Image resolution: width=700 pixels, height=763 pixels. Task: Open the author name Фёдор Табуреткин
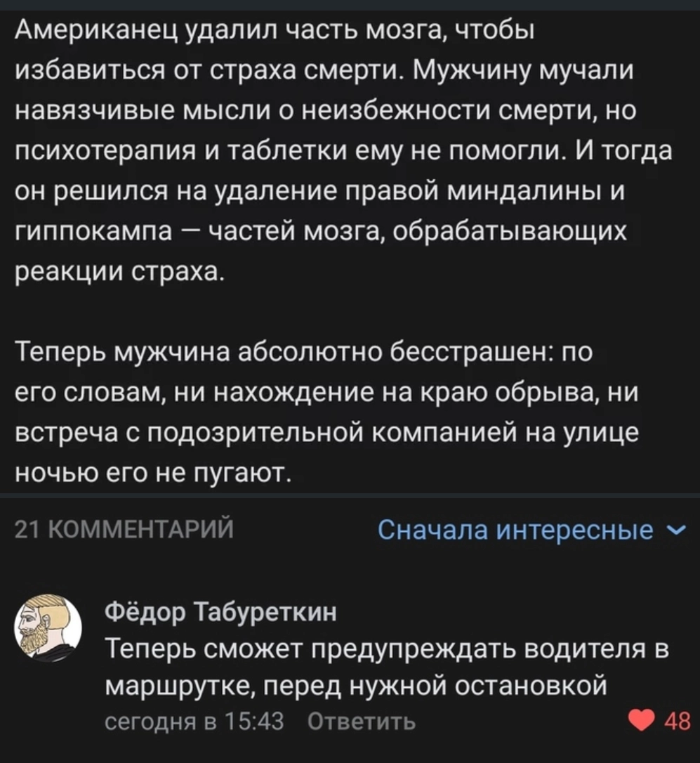tap(220, 613)
